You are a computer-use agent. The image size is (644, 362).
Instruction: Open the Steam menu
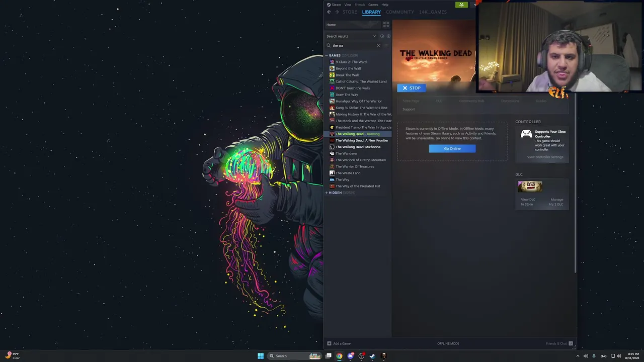337,5
